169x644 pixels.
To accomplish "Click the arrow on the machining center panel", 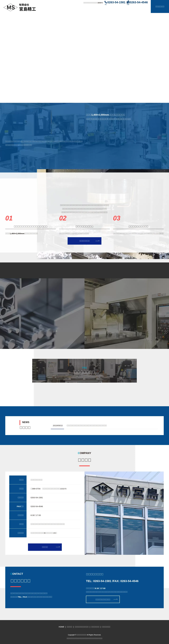I will (x=140, y=326).
